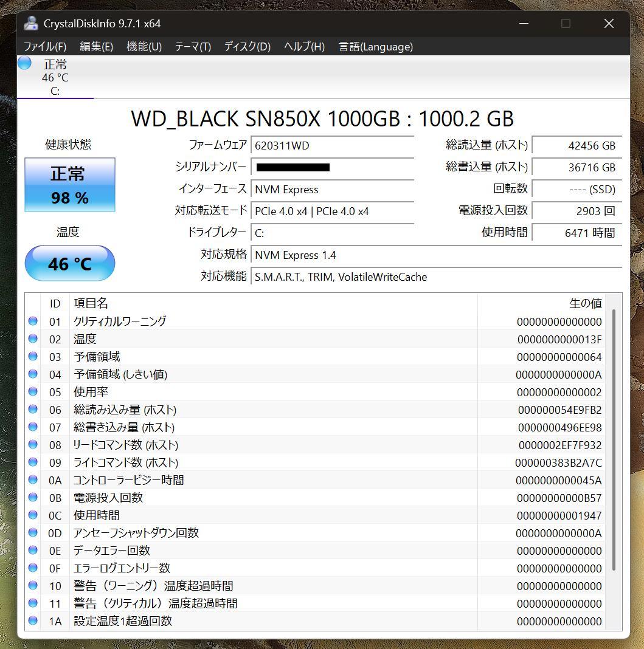Open the ディスク(D) drive selection menu
The height and width of the screenshot is (649, 644).
point(246,46)
